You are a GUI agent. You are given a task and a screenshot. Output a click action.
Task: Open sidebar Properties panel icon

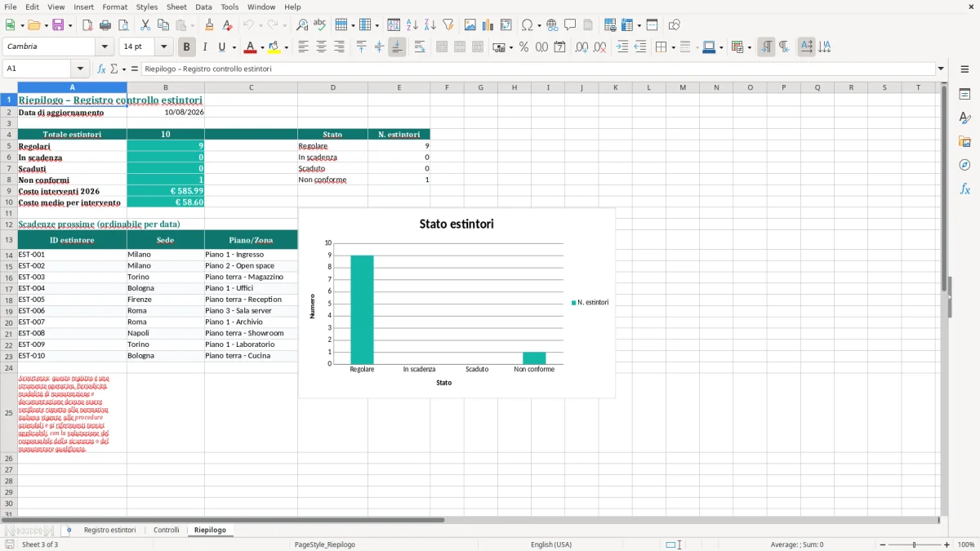964,95
